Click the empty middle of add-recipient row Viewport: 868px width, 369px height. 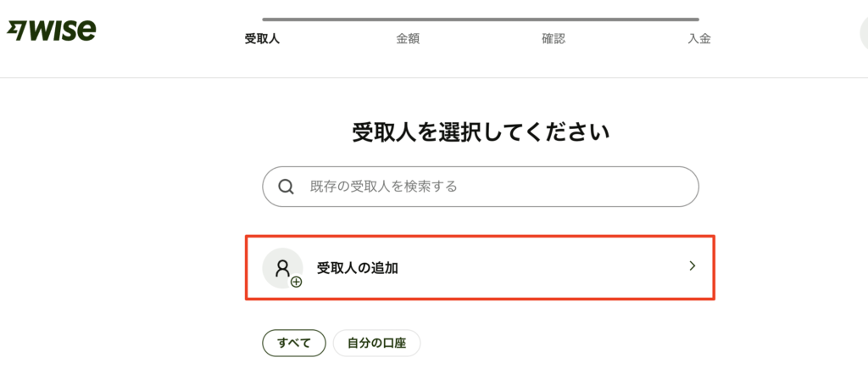542,268
